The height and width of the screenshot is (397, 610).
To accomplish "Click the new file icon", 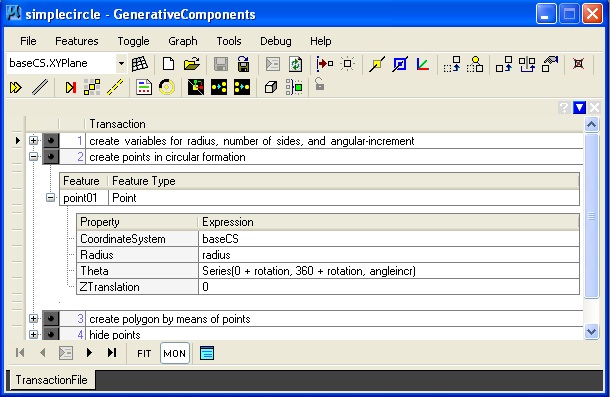I will coord(168,64).
